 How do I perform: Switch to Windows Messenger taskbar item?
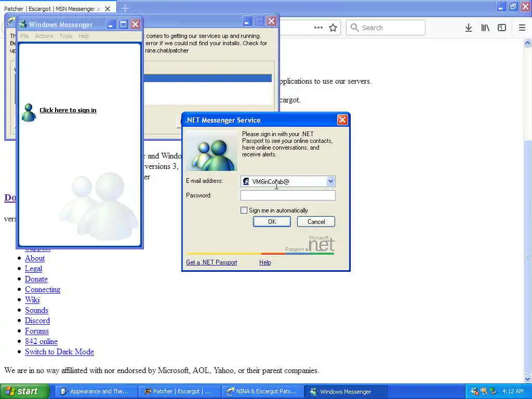tap(345, 392)
